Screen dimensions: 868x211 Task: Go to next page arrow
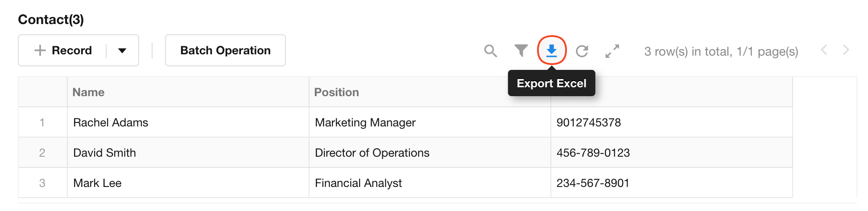point(846,50)
